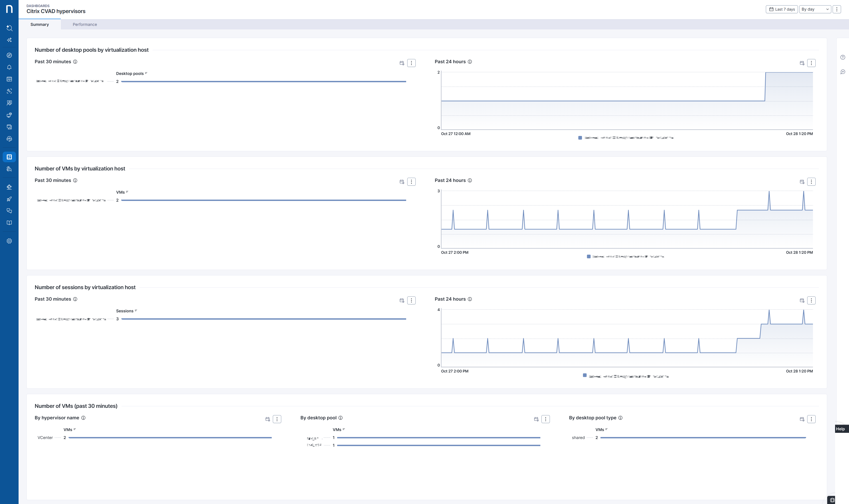Click the legend swatch under the sessions chart

584,375
